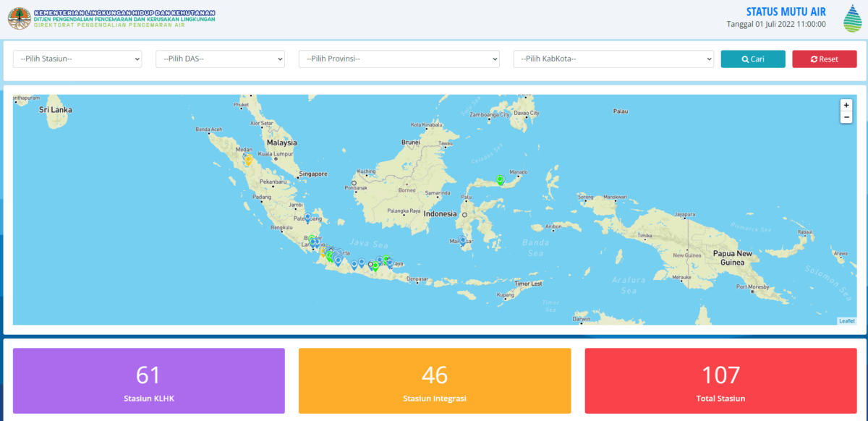868x421 pixels.
Task: Open the Pilih Provinsi dropdown
Action: pyautogui.click(x=399, y=59)
